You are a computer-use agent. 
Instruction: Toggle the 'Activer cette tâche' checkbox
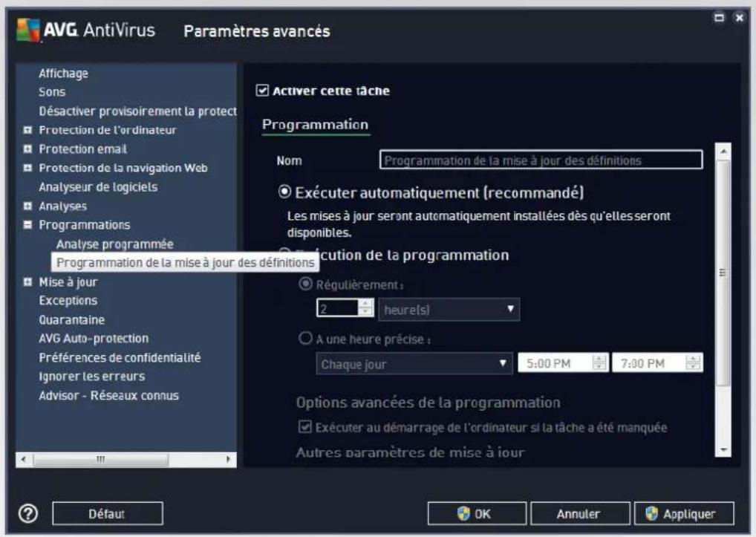pyautogui.click(x=262, y=90)
